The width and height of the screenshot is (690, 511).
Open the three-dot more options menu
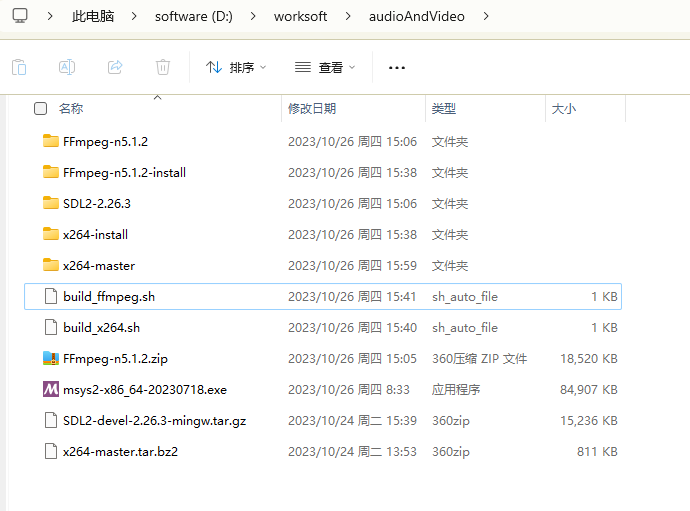(x=396, y=68)
